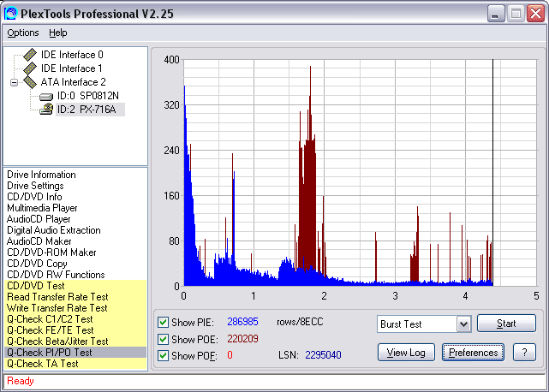The width and height of the screenshot is (549, 392).
Task: Click the PX-716A optical drive icon
Action: coord(46,110)
